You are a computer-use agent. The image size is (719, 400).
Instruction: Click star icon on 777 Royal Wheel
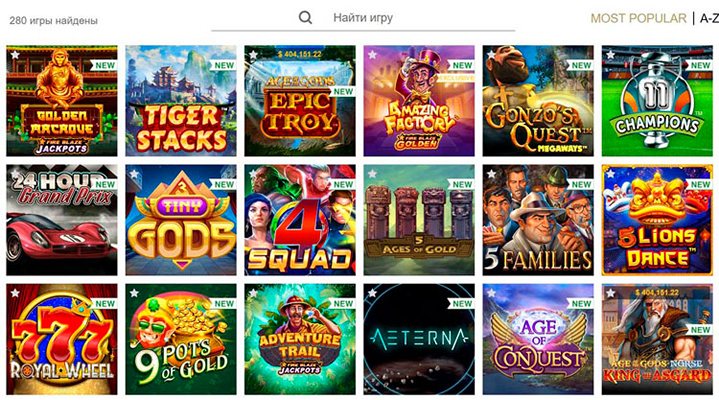(14, 293)
